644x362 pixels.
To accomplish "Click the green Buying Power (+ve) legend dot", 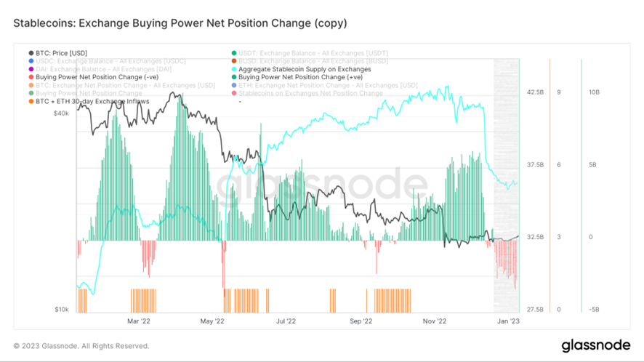I will pyautogui.click(x=233, y=77).
